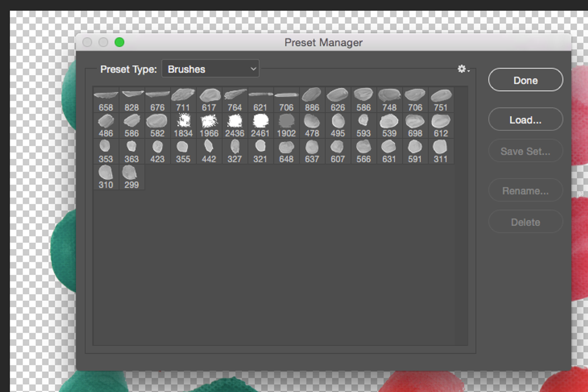Select the splatter brush labeled 1834
Screen dimensions: 588x392
(x=183, y=126)
